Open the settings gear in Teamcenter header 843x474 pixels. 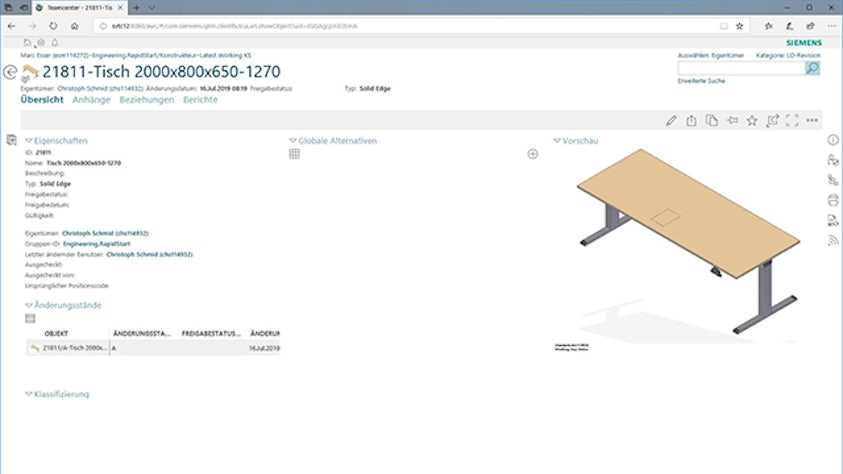click(x=41, y=42)
